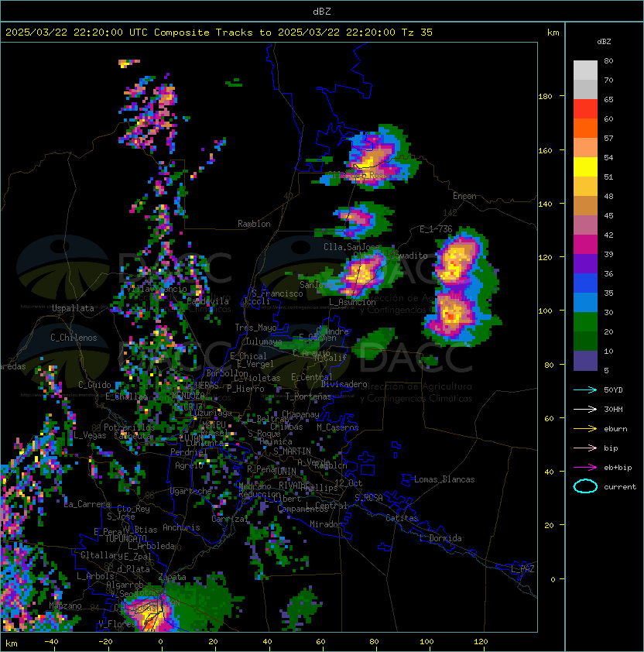Click the 'C_Guido' map label

(94, 385)
